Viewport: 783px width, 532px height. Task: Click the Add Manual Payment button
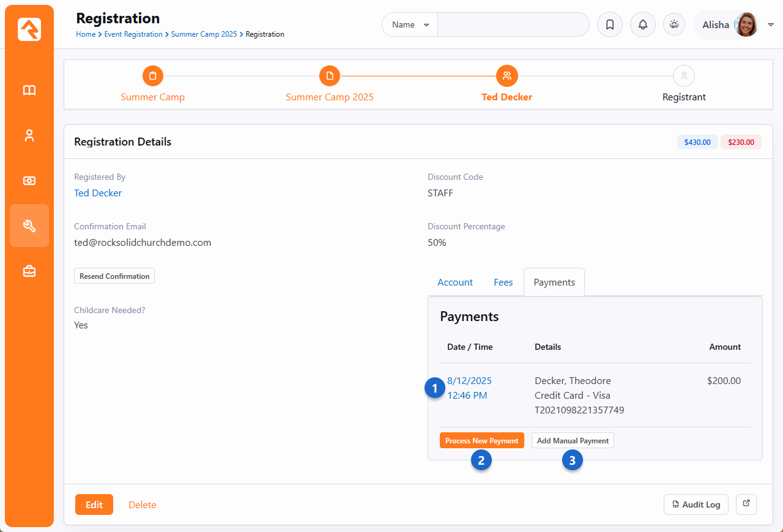tap(573, 441)
